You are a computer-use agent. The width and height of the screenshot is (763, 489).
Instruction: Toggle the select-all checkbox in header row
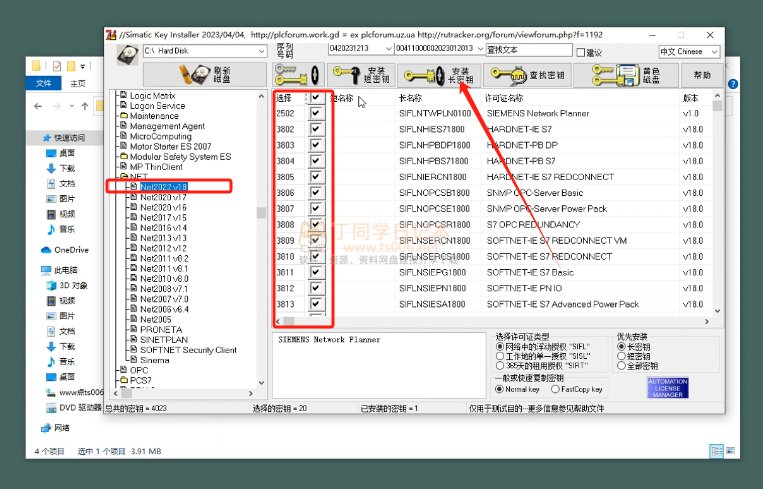coord(316,97)
